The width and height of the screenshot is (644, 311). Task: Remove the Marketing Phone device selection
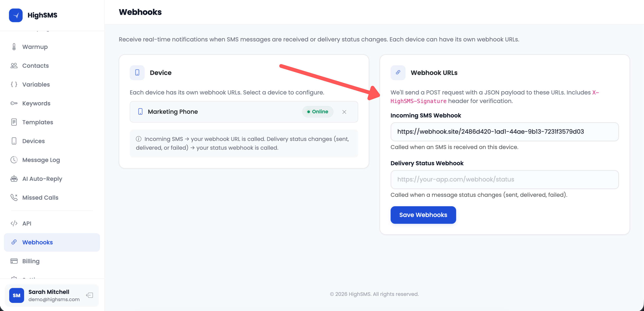click(344, 112)
